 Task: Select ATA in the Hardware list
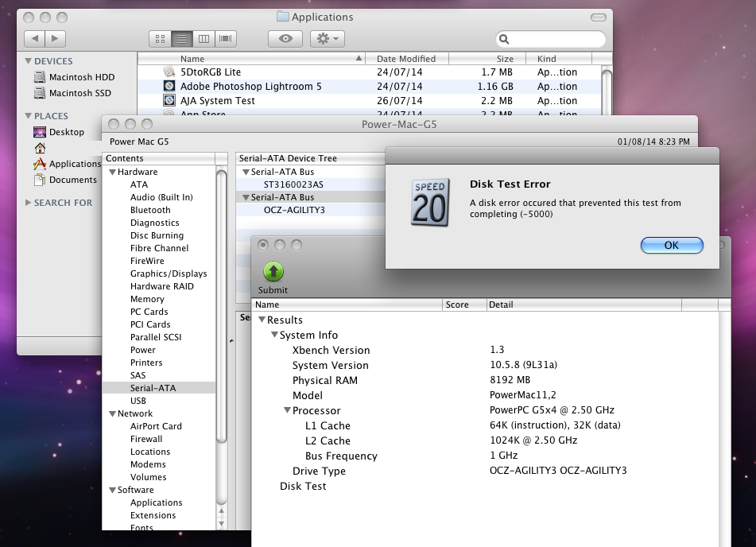pos(139,184)
